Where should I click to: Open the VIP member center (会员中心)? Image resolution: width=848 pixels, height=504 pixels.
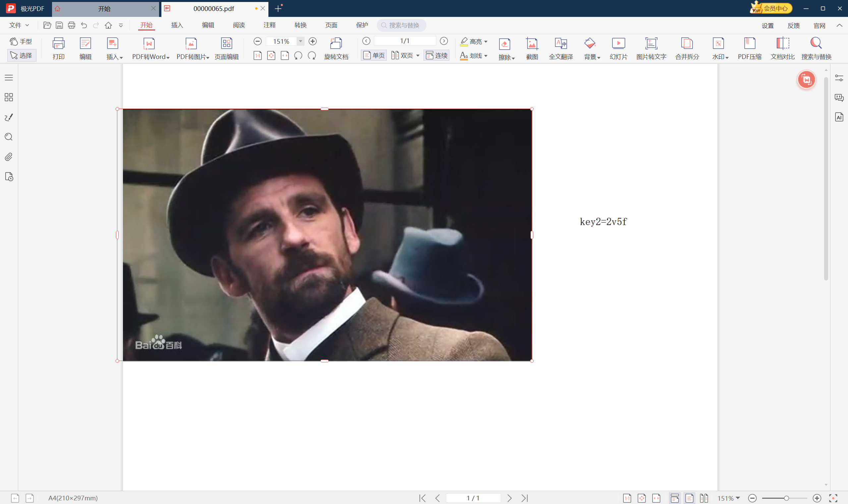771,8
